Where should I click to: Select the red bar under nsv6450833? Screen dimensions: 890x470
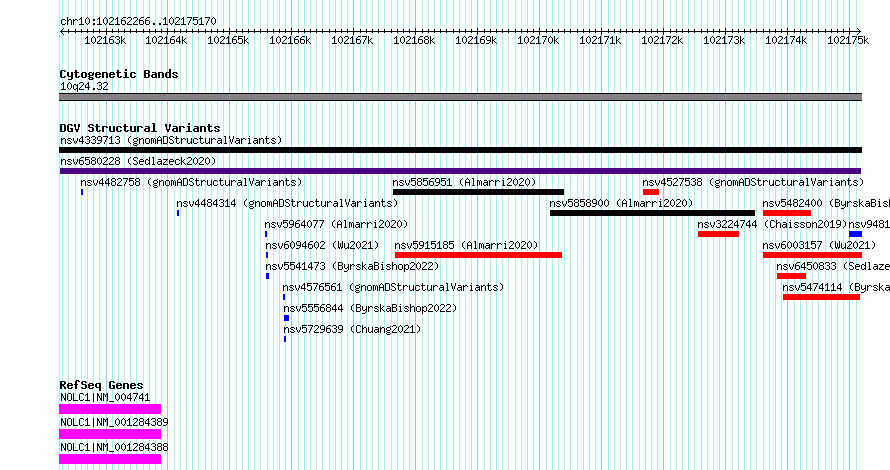coord(791,276)
